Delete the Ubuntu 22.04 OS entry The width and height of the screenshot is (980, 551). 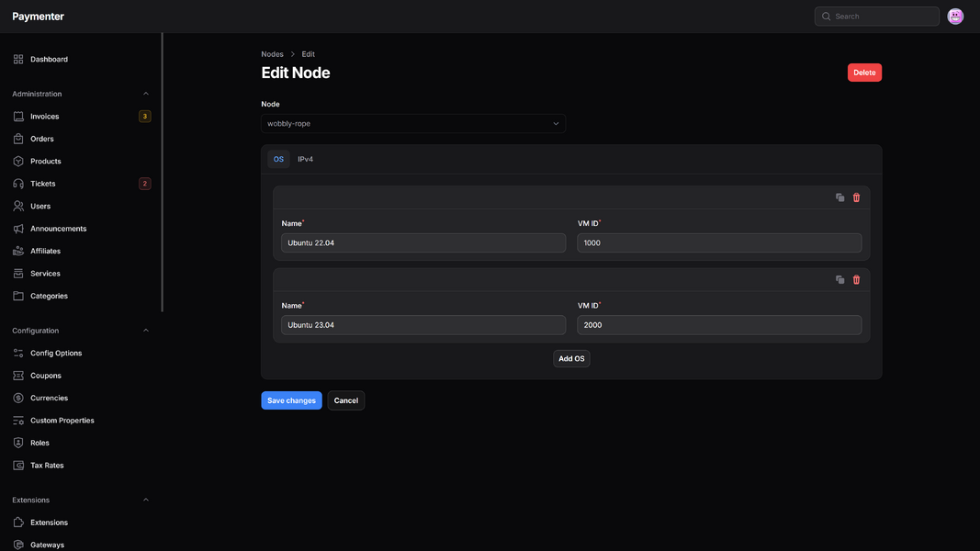pyautogui.click(x=856, y=197)
